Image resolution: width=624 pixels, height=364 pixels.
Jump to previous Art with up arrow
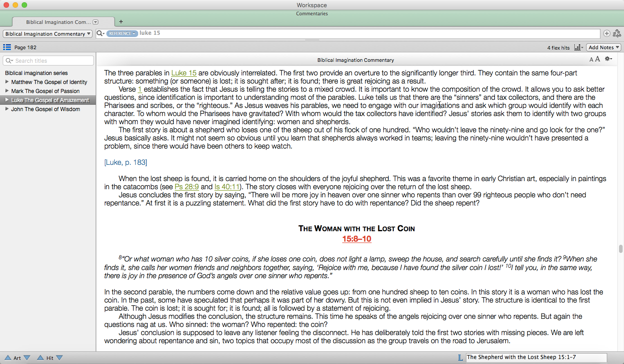point(8,358)
